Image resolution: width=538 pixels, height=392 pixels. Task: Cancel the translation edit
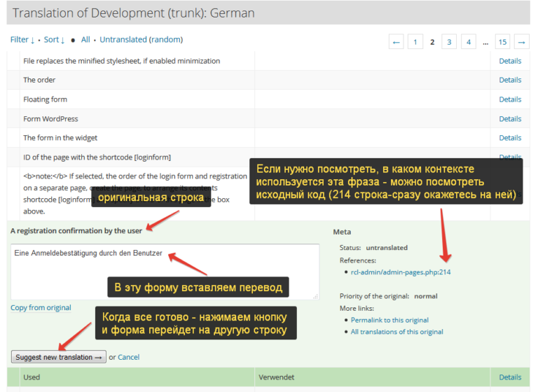[x=128, y=357]
